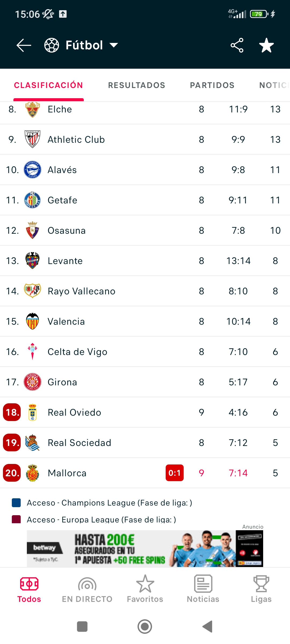Open Mallorca's live 0:1 score badge

(x=175, y=473)
